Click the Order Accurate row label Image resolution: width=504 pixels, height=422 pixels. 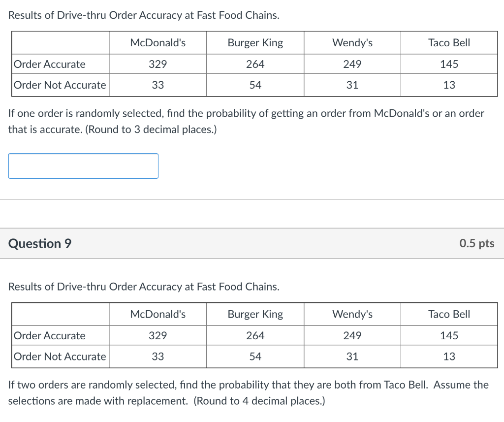tap(49, 64)
